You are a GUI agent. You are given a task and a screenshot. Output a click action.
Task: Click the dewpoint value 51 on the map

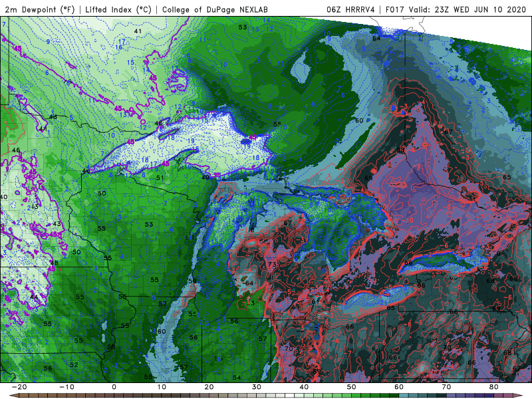click(x=160, y=178)
